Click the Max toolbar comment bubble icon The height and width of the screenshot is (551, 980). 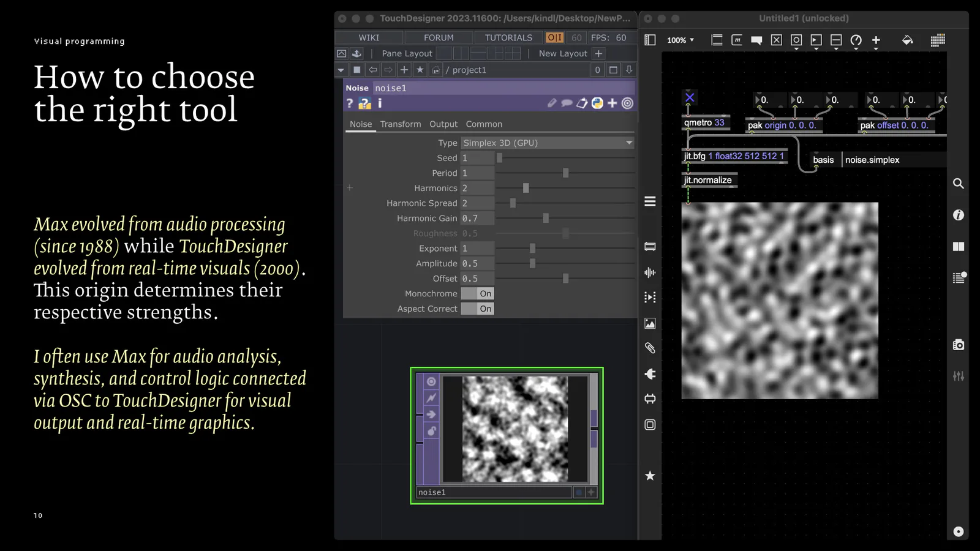[x=756, y=40]
